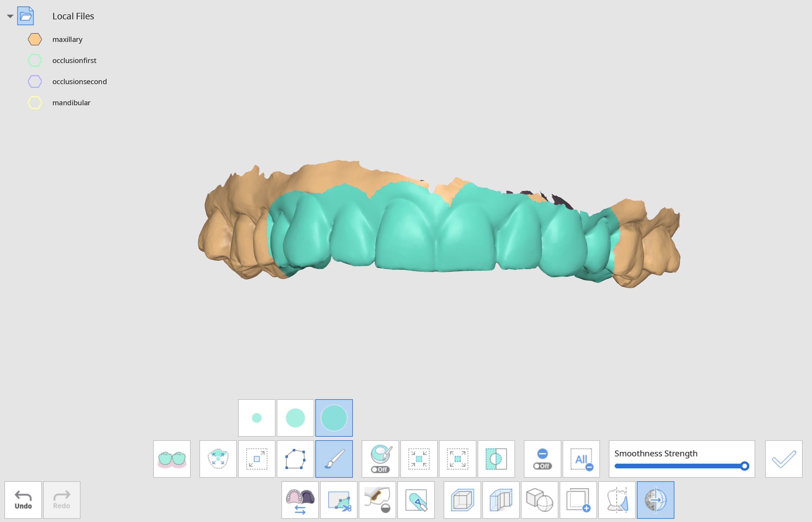Image resolution: width=812 pixels, height=522 pixels.
Task: Select the active mesh smoothing tool
Action: point(655,500)
